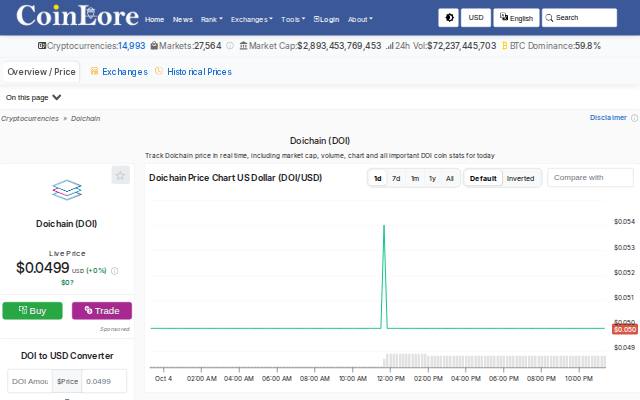
Task: Expand the About dropdown menu
Action: coord(360,19)
